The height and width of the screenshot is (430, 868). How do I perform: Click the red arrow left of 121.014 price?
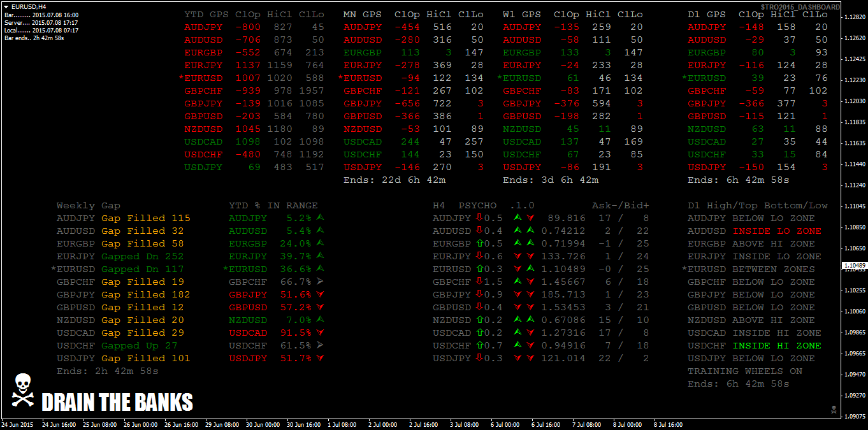tap(530, 358)
